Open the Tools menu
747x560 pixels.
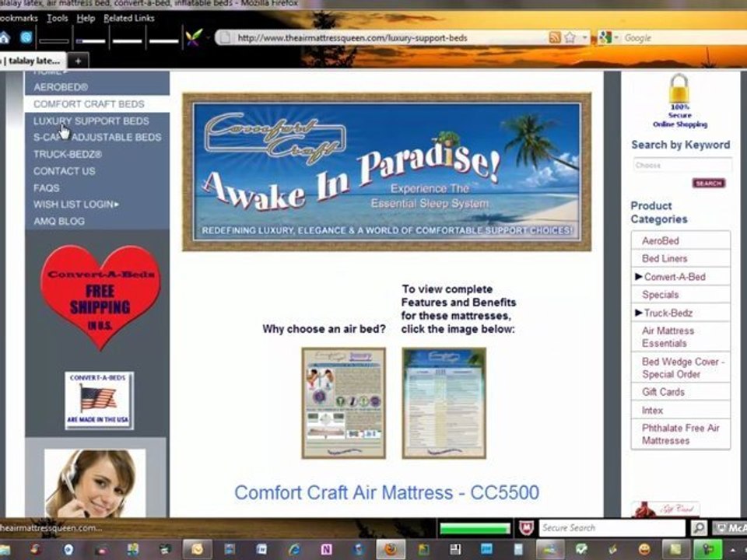click(x=57, y=18)
